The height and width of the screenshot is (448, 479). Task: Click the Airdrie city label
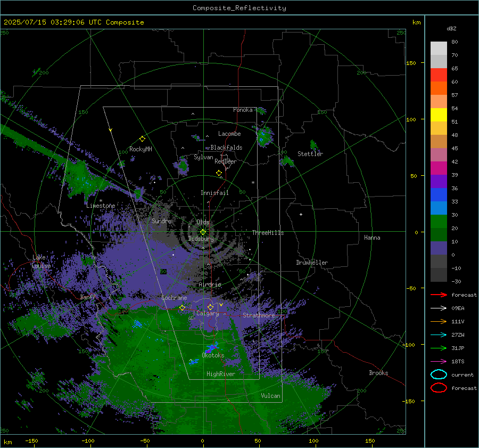click(210, 284)
